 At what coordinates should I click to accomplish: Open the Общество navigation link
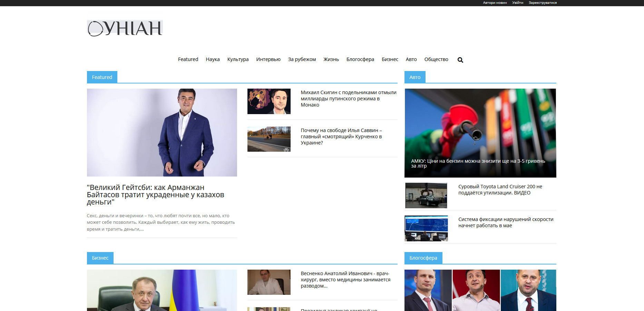click(436, 59)
